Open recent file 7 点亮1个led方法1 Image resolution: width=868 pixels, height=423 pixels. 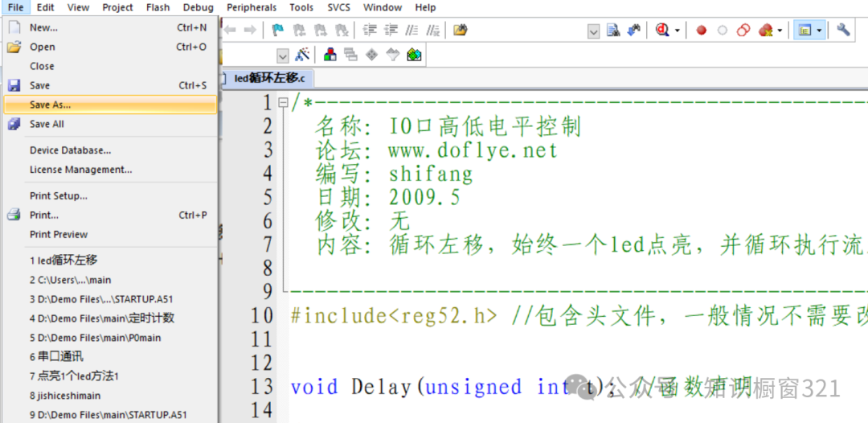(x=110, y=376)
